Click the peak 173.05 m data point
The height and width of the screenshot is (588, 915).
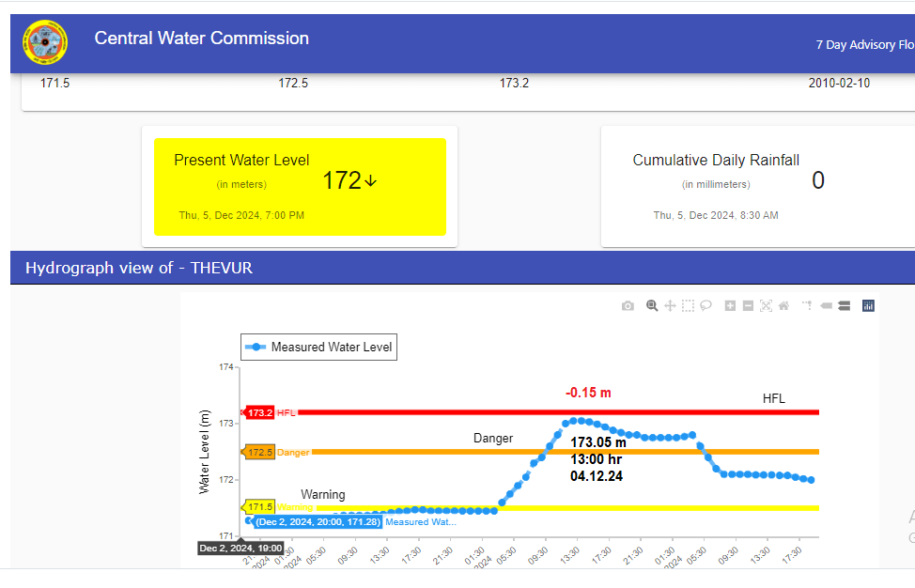(x=580, y=420)
